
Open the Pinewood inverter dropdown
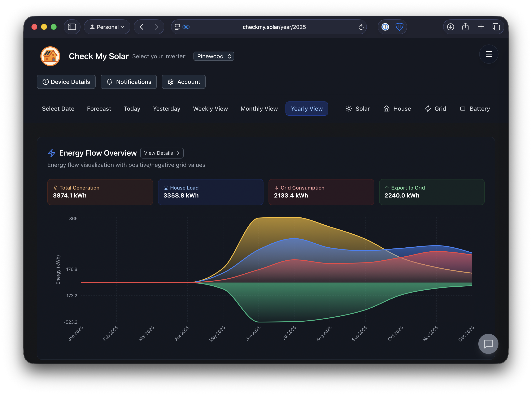pos(214,56)
